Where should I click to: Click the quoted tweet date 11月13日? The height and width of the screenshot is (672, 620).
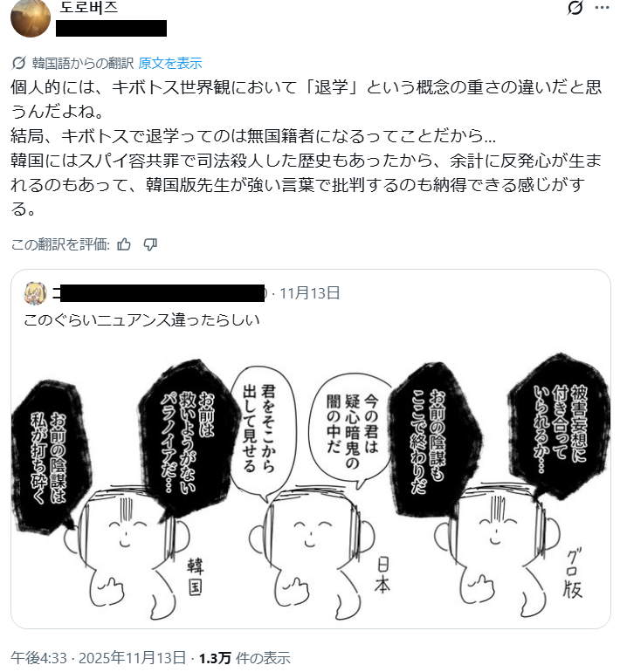310,293
